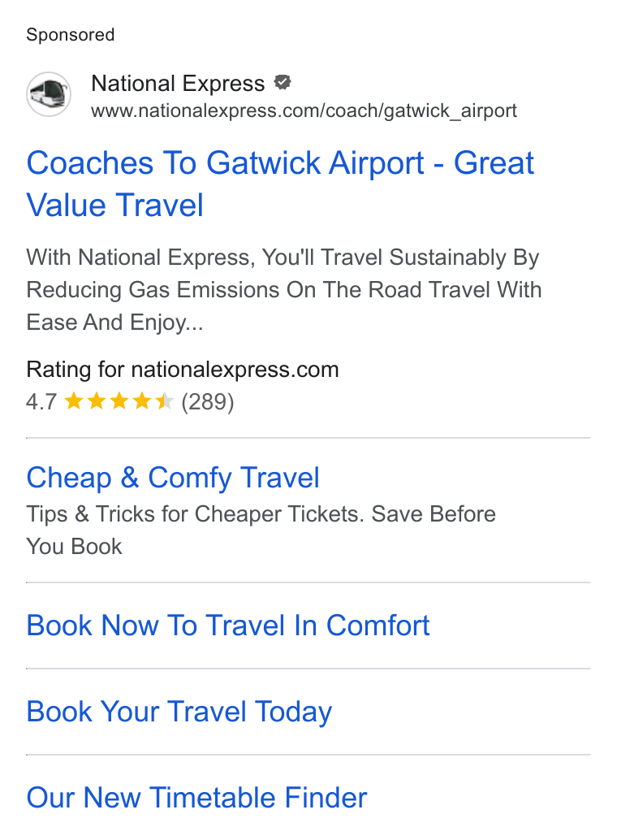Click the Value Travel headline second line

point(115,206)
